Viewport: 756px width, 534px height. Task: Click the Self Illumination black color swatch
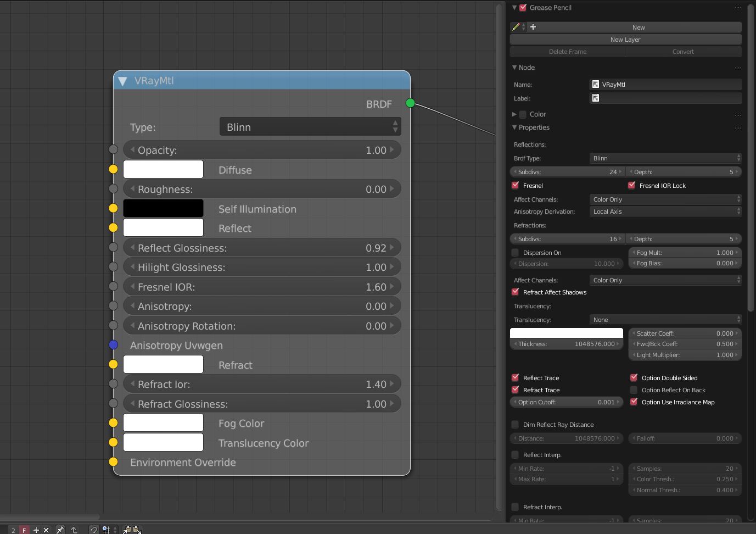click(163, 208)
